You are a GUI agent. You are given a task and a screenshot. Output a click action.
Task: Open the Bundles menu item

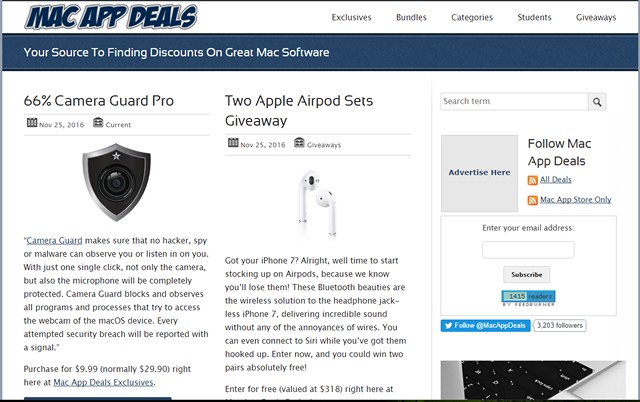click(411, 18)
